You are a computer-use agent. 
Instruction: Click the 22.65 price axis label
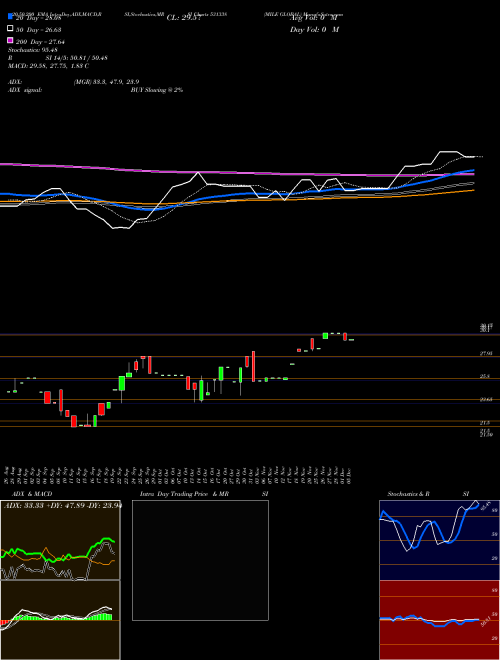[x=486, y=399]
